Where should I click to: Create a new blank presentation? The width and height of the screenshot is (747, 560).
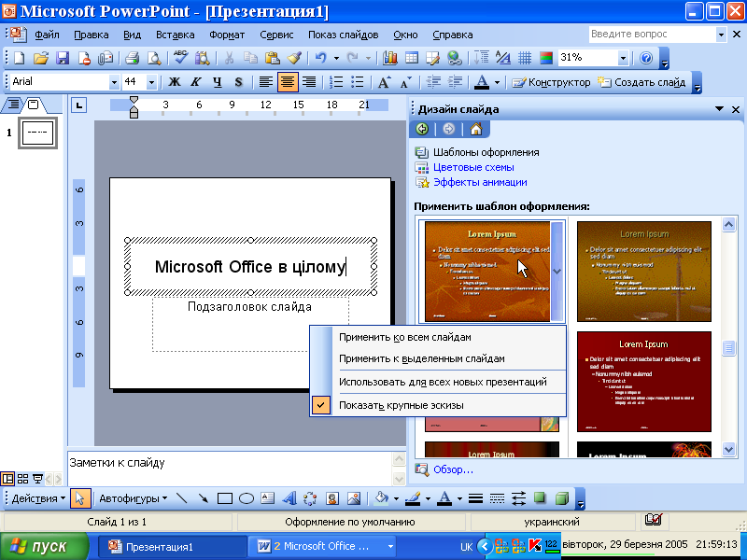pos(19,58)
